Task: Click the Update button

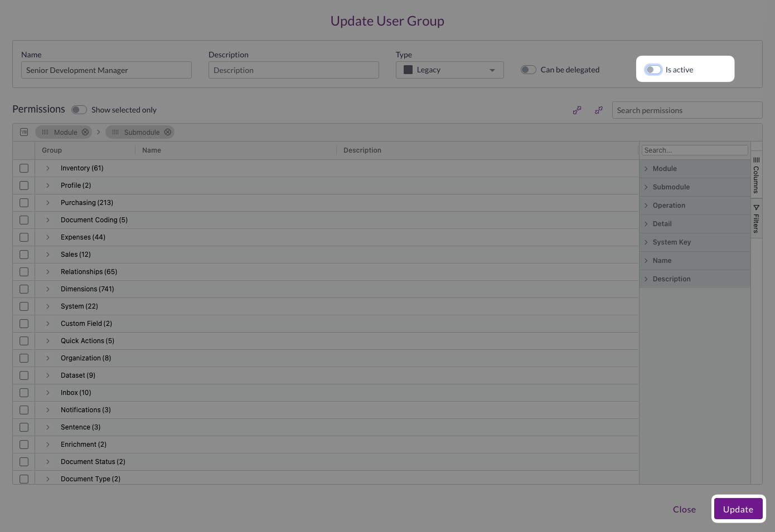Action: [738, 509]
